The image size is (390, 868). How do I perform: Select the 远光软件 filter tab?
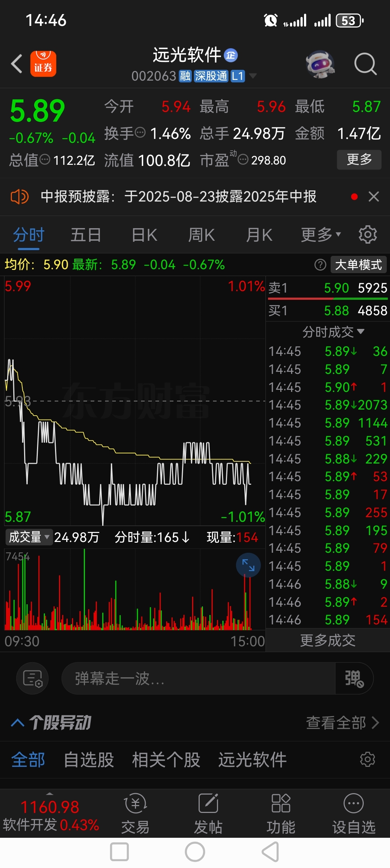253,760
